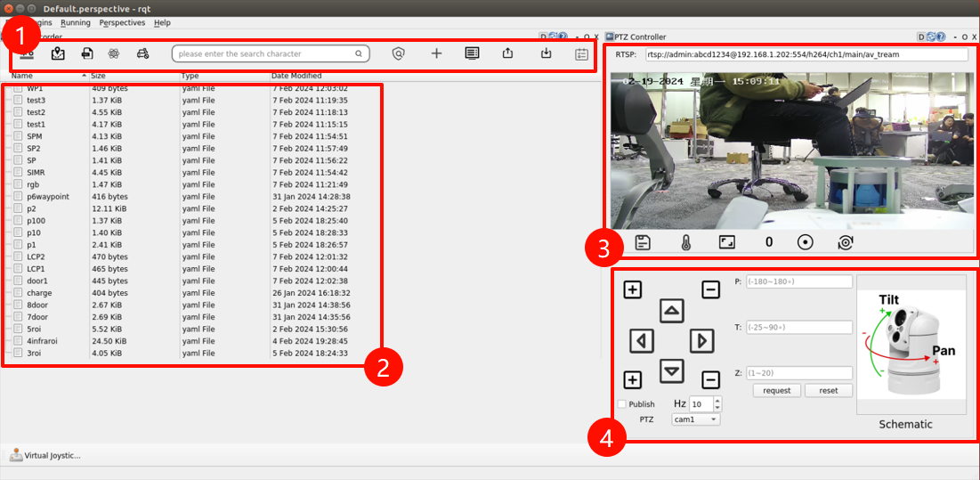Click the download (import) arrow icon

pos(546,53)
